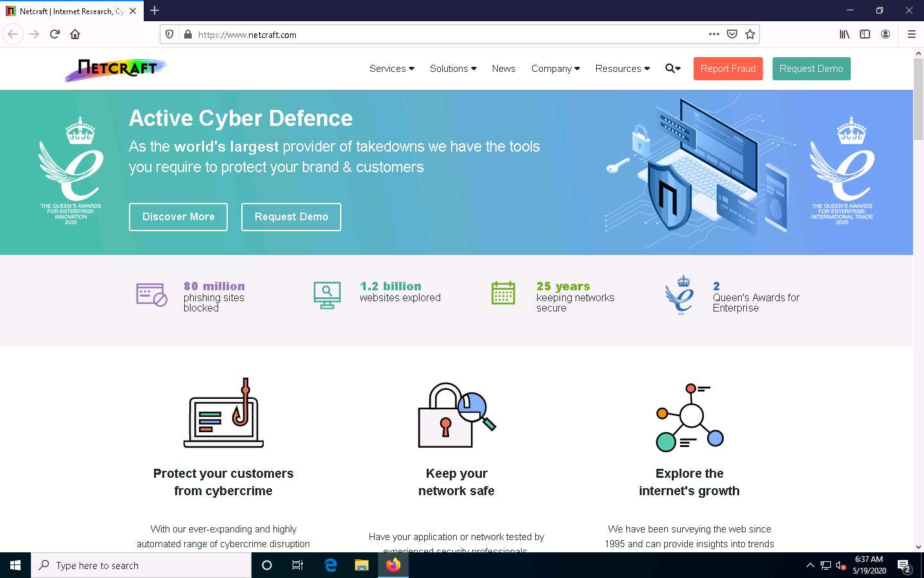Click the '1.2 billion' statistic text
This screenshot has height=578, width=924.
click(391, 286)
